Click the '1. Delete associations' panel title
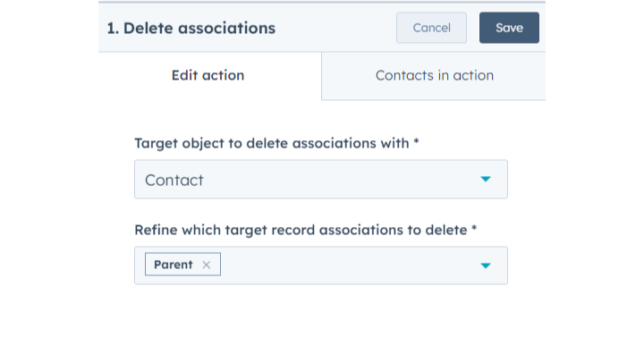Screen dimensions: 644x362 [191, 28]
